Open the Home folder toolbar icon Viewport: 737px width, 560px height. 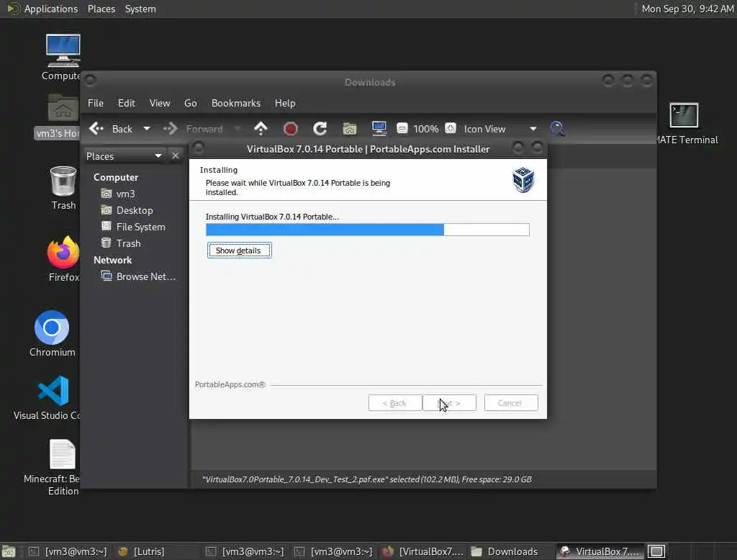(x=350, y=128)
